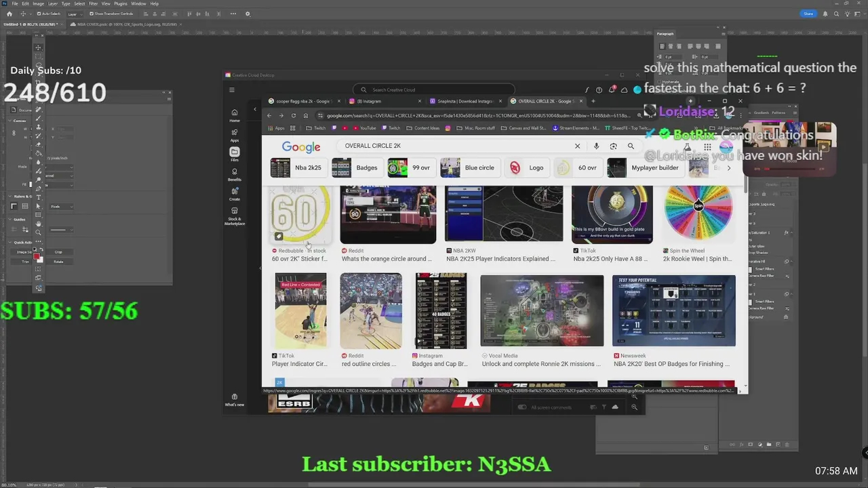Show more filter chips with right arrow
Screen dimensions: 868x488
tap(729, 168)
